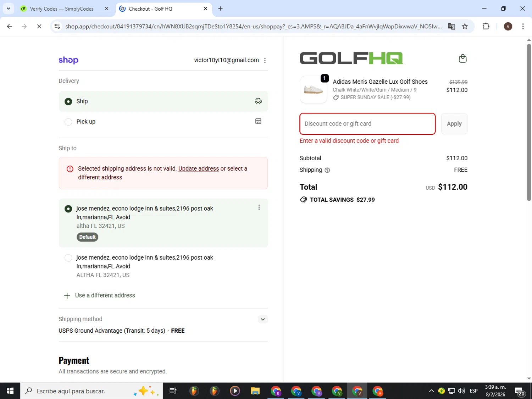Click the delivery truck icon in Ship row

tap(258, 101)
